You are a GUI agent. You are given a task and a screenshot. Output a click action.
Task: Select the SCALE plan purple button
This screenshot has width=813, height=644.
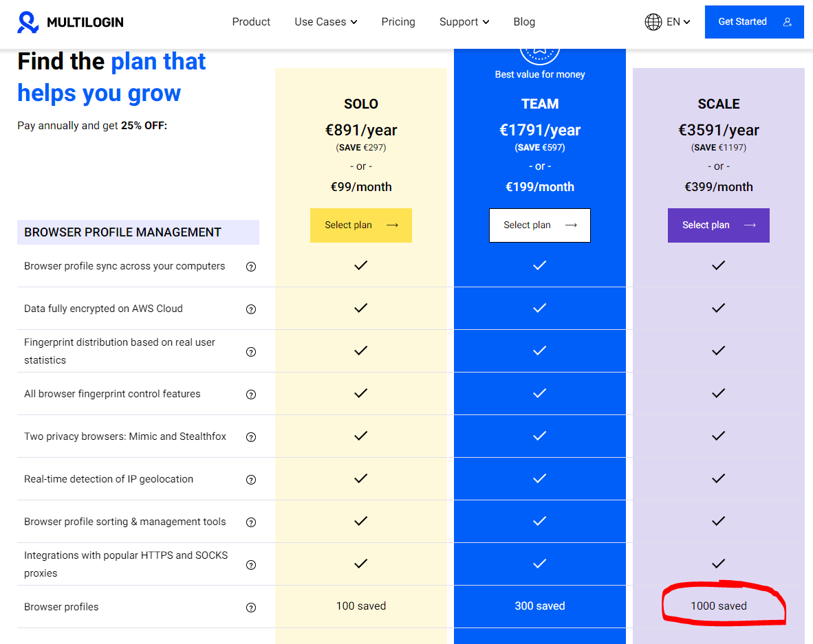(x=719, y=225)
